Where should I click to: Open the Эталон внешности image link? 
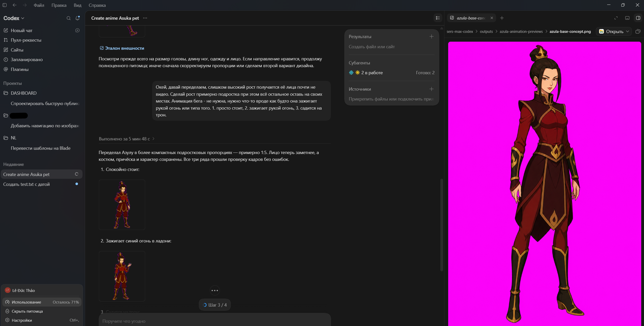pyautogui.click(x=122, y=48)
